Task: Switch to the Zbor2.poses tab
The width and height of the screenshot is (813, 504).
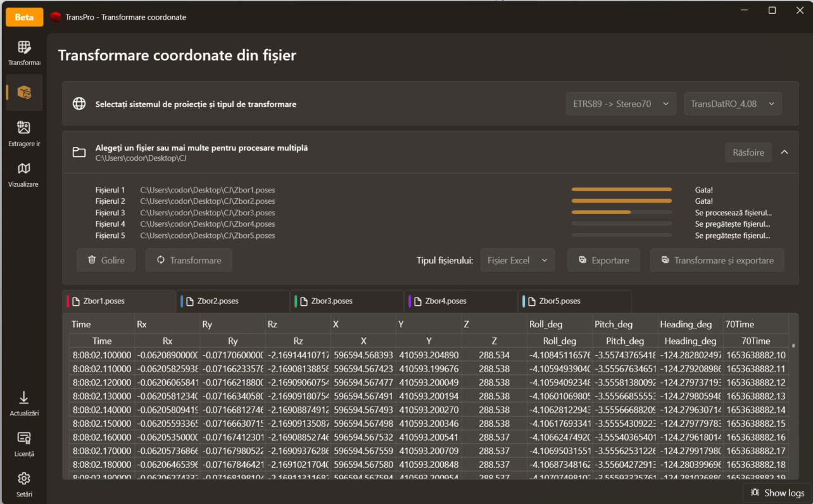Action: tap(233, 301)
